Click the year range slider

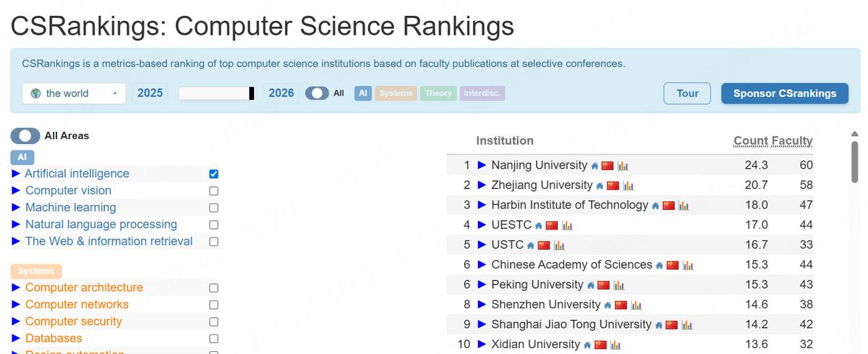point(216,93)
